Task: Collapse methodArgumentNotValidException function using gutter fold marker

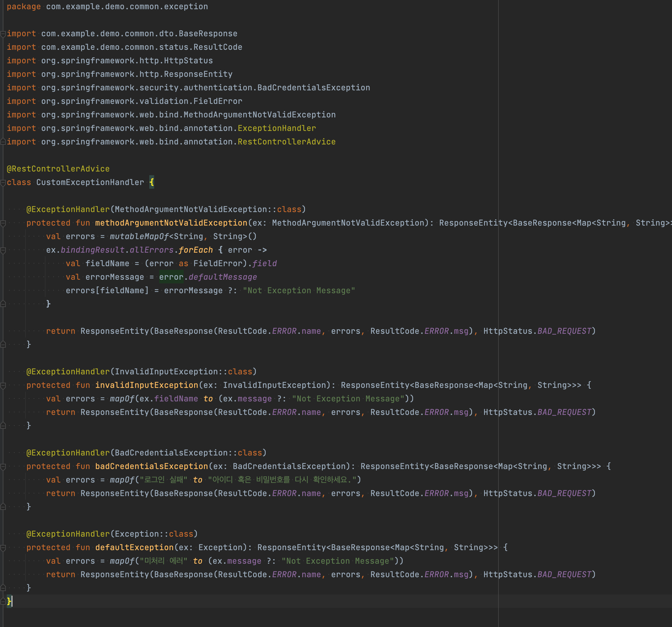Action: coord(3,223)
